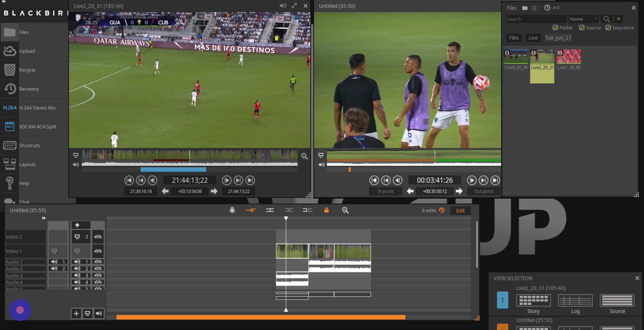Click the orange timeline horizontal scroll bar

point(261,317)
